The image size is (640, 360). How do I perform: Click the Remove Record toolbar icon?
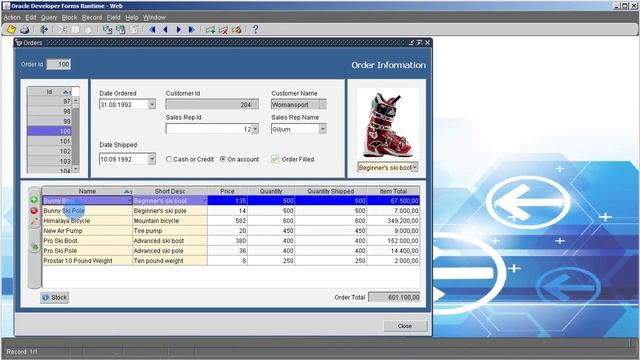(x=223, y=29)
